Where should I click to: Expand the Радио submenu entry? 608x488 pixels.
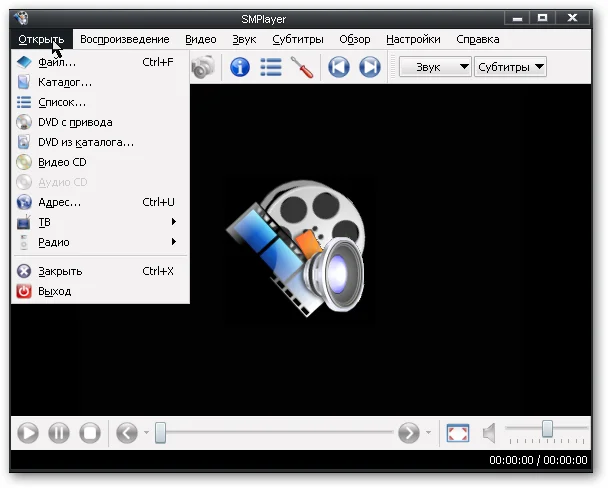tap(98, 242)
